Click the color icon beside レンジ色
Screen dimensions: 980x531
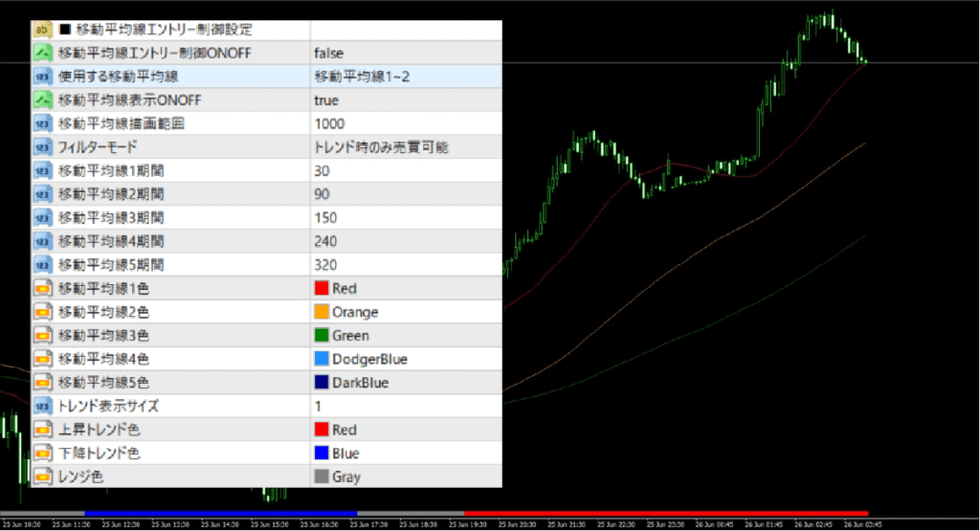click(42, 476)
